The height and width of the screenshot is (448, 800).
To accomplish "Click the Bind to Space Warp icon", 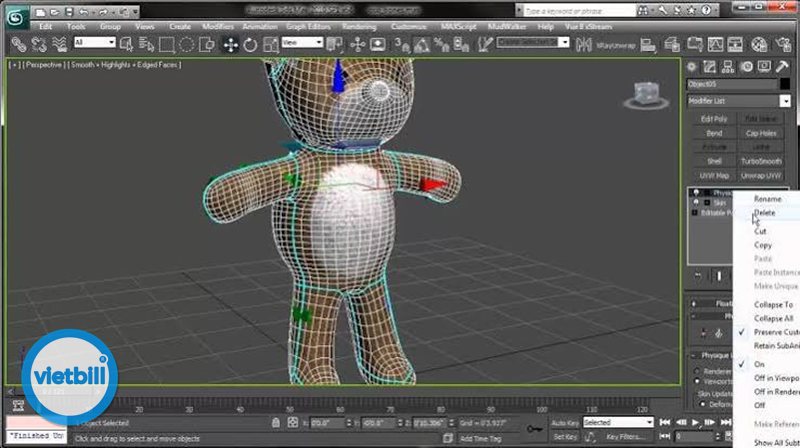I will [x=59, y=44].
